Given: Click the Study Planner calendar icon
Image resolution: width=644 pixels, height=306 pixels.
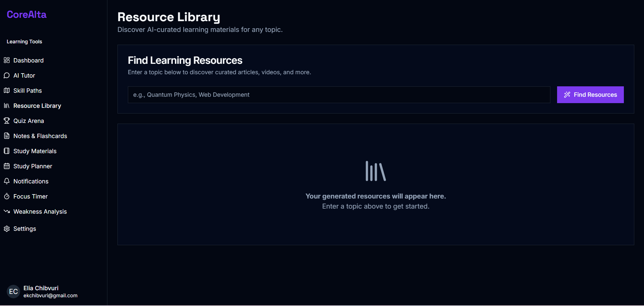Looking at the screenshot, I should coord(7,166).
